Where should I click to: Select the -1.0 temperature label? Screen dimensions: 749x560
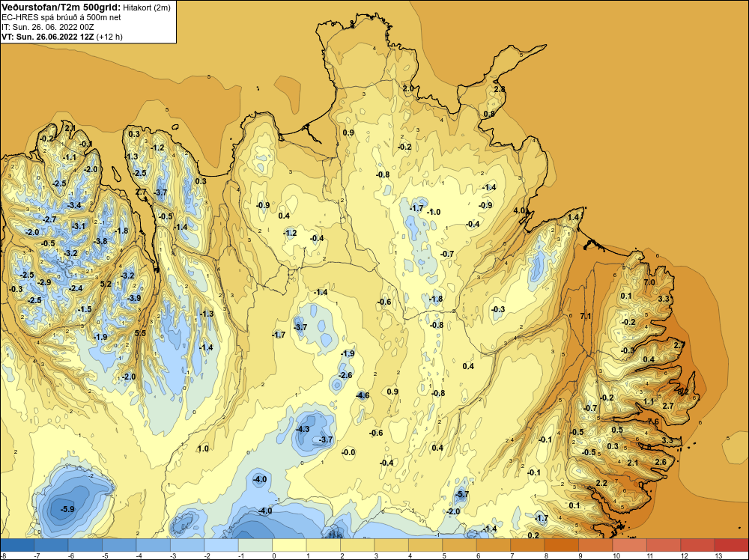coord(433,212)
